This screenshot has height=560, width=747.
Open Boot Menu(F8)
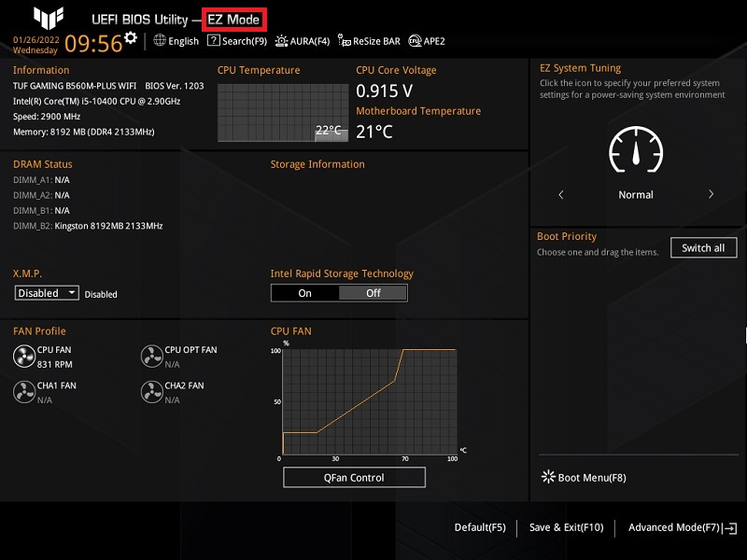tap(584, 478)
